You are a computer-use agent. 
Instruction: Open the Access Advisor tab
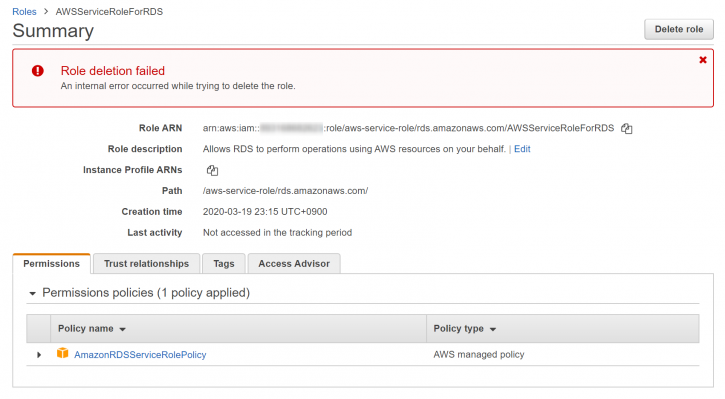click(294, 264)
